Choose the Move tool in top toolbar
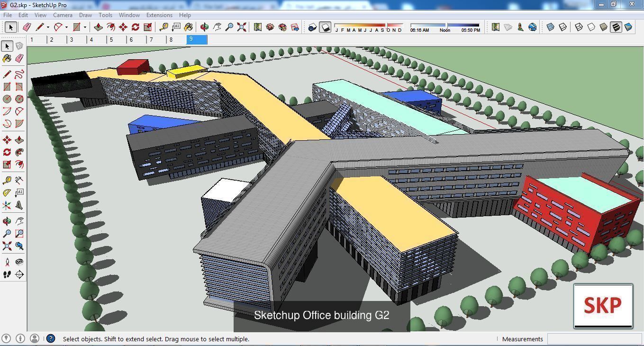 pos(123,27)
